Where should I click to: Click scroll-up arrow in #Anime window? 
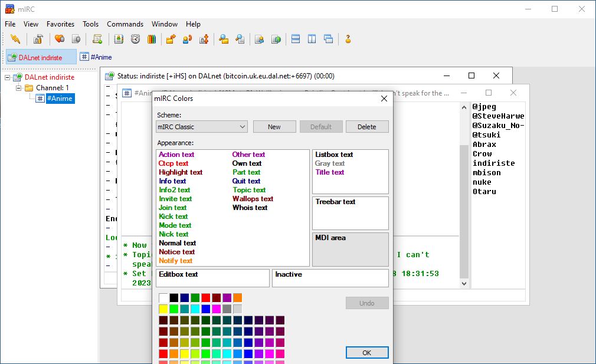(x=464, y=107)
